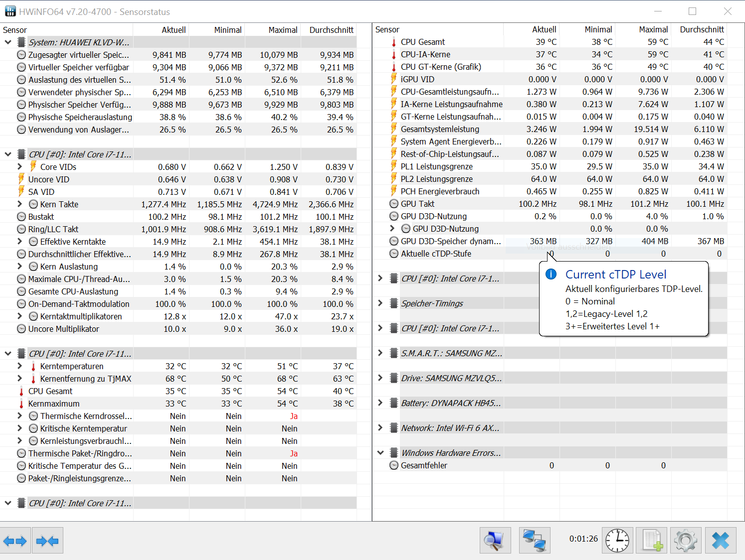Viewport: 745px width, 560px height.
Task: Click the lightning icon beside PL1 Leistungsgrenze
Action: click(393, 166)
